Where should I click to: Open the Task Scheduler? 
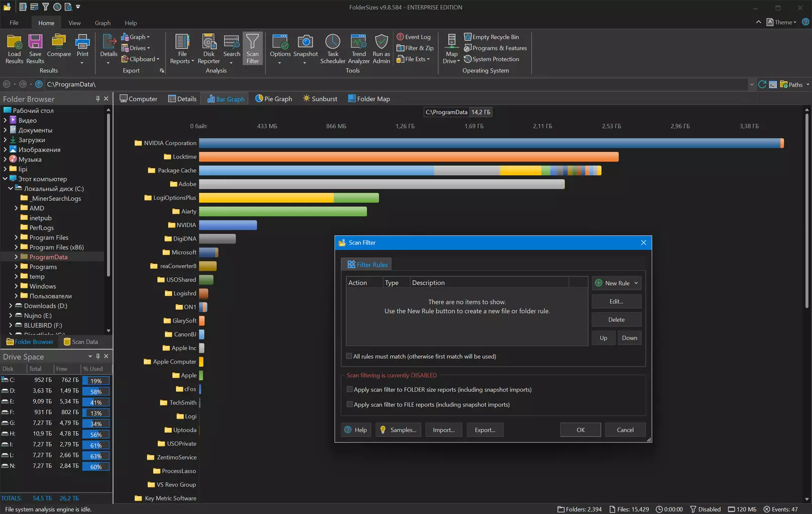(333, 49)
